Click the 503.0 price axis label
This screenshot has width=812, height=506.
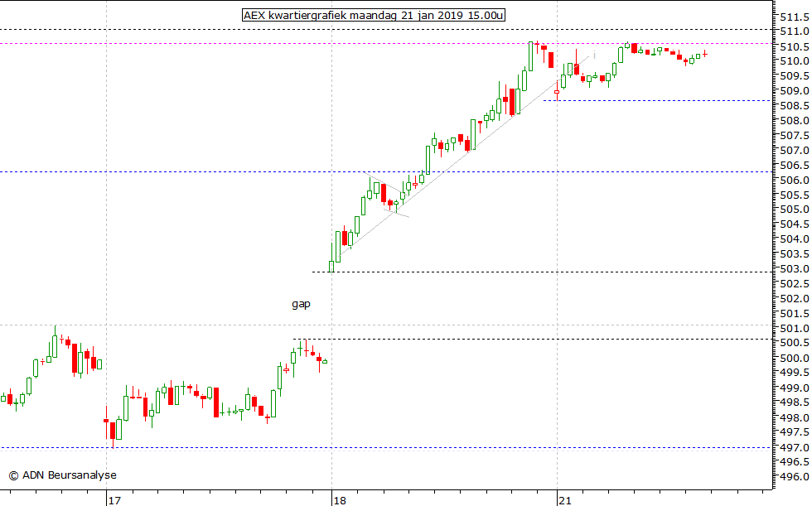[x=795, y=269]
